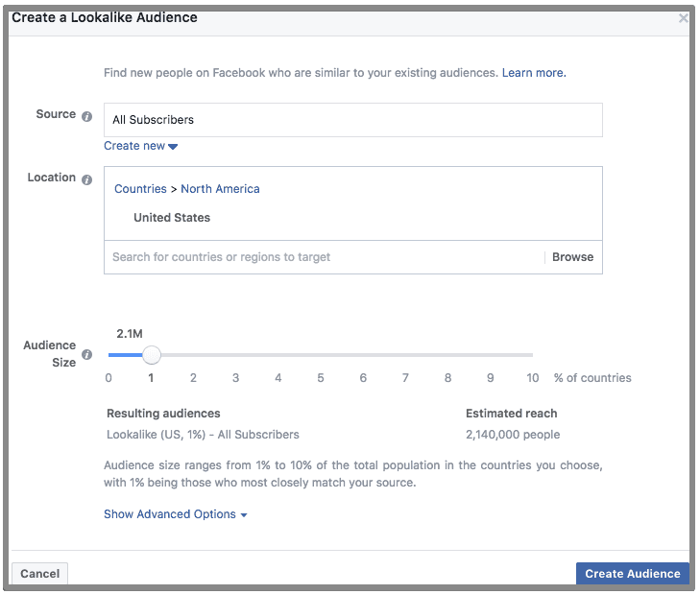Screen dimensions: 700x594
Task: Set audience size slider to 10
Action: pyautogui.click(x=532, y=355)
